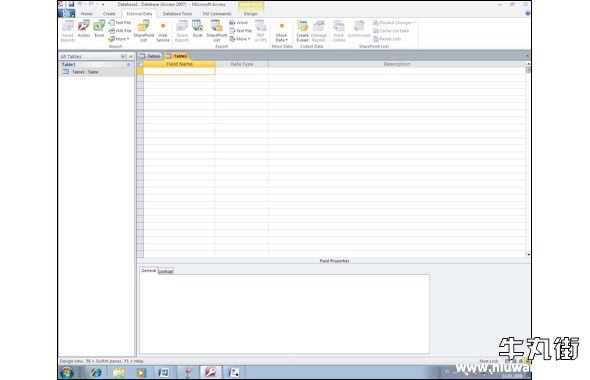Click the Save icon in quick access toolbar
This screenshot has width=590, height=380.
coord(71,5)
